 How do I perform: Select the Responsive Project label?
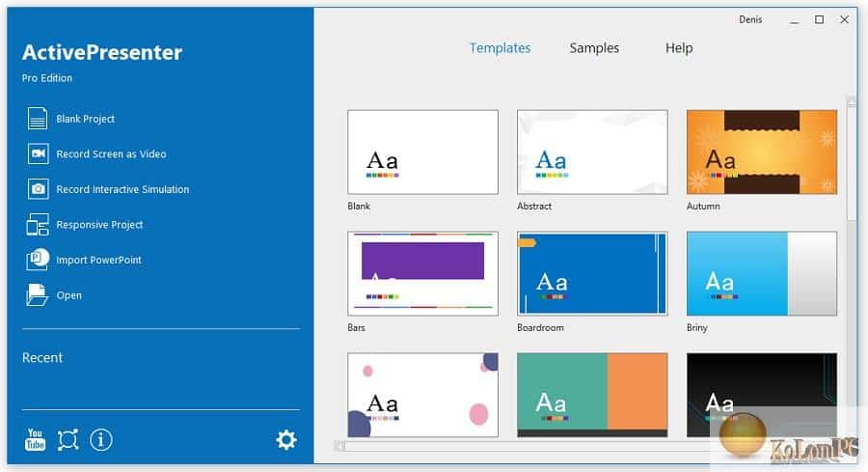[99, 225]
